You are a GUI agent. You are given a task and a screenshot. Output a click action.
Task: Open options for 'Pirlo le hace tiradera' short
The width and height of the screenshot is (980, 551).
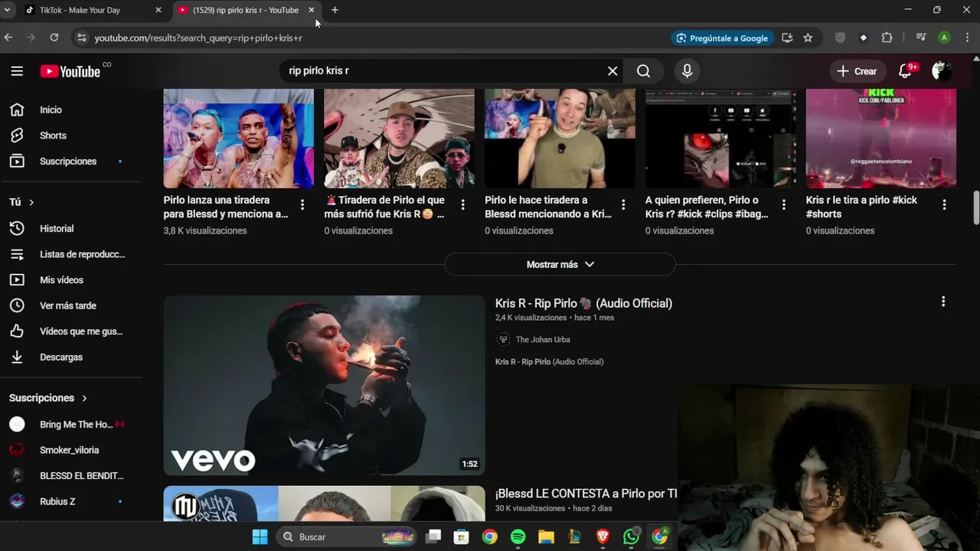click(x=623, y=204)
